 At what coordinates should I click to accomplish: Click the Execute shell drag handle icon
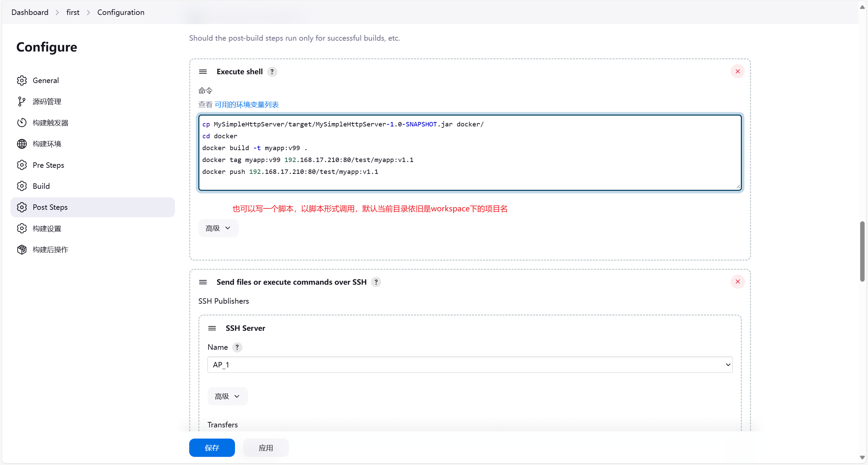(203, 72)
